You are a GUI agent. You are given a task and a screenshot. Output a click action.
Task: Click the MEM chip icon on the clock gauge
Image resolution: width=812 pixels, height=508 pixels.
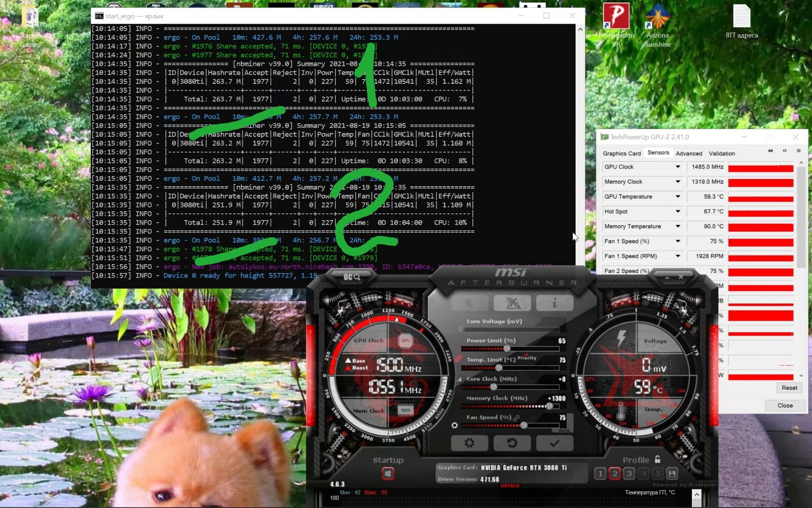click(x=405, y=410)
